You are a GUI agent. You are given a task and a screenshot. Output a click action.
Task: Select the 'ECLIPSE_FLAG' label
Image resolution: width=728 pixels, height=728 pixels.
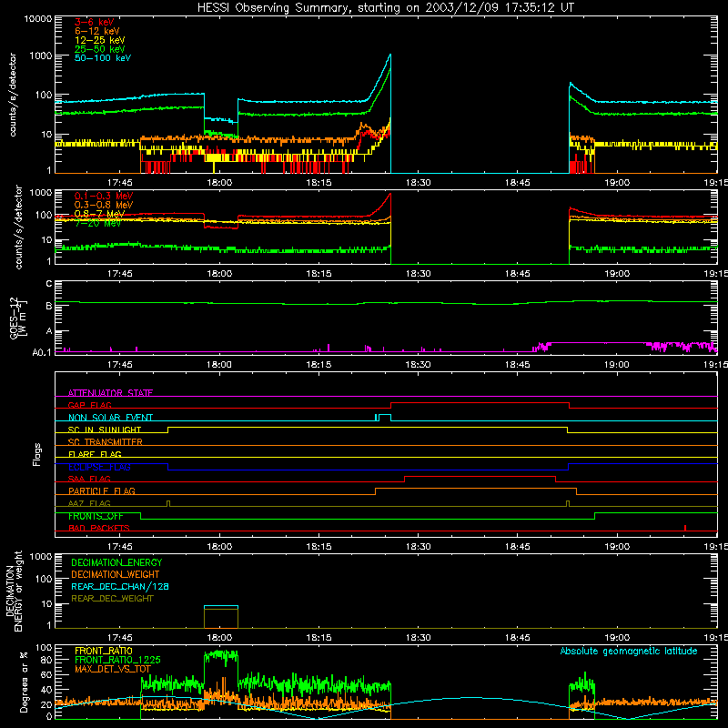tap(99, 467)
